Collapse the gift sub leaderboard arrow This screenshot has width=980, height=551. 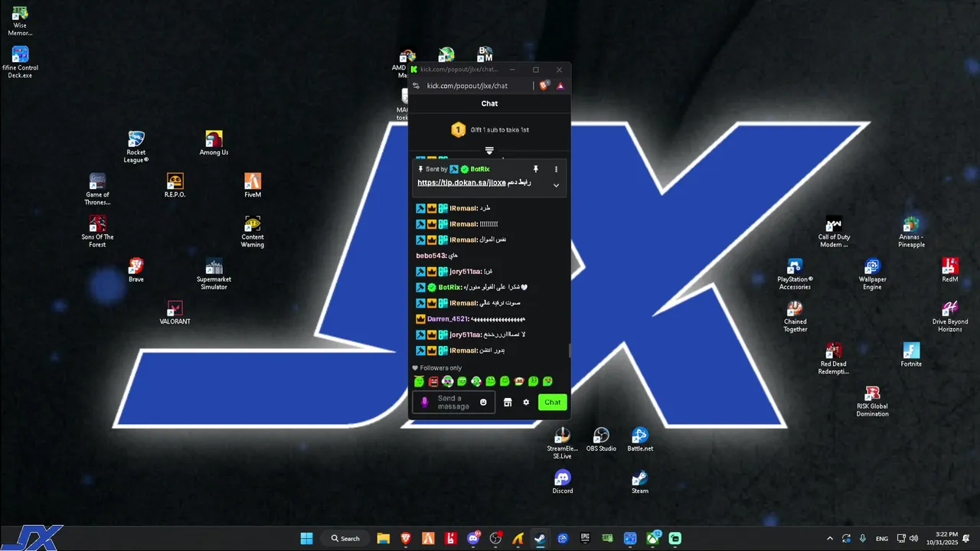[489, 151]
